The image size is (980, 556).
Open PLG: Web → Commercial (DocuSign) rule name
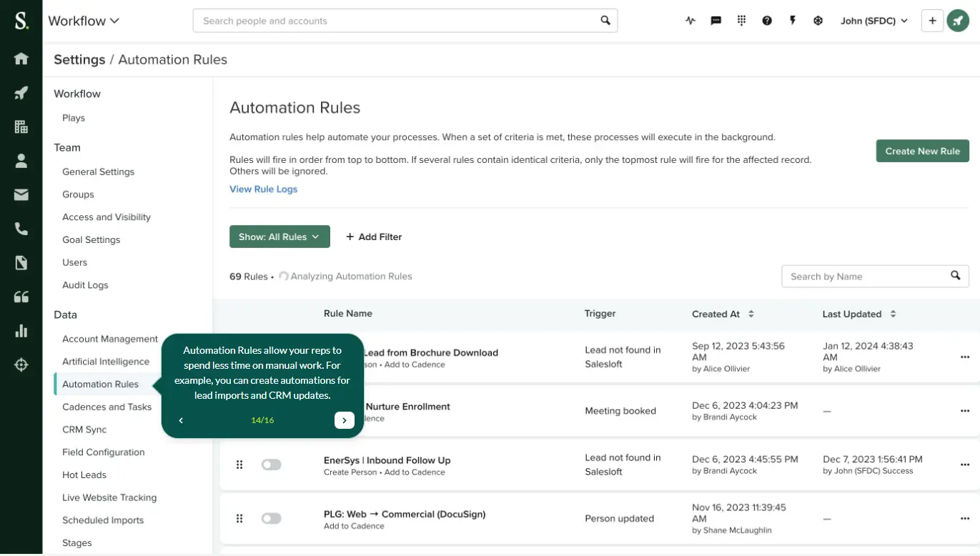click(405, 514)
